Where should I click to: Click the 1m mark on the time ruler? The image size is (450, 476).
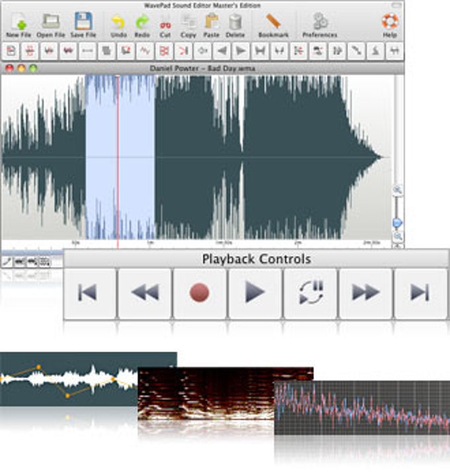tap(150, 242)
